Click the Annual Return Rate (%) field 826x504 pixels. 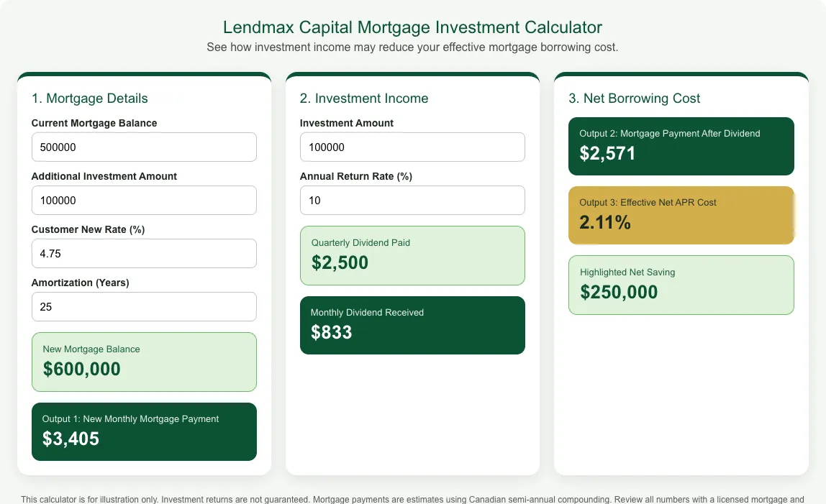(412, 200)
